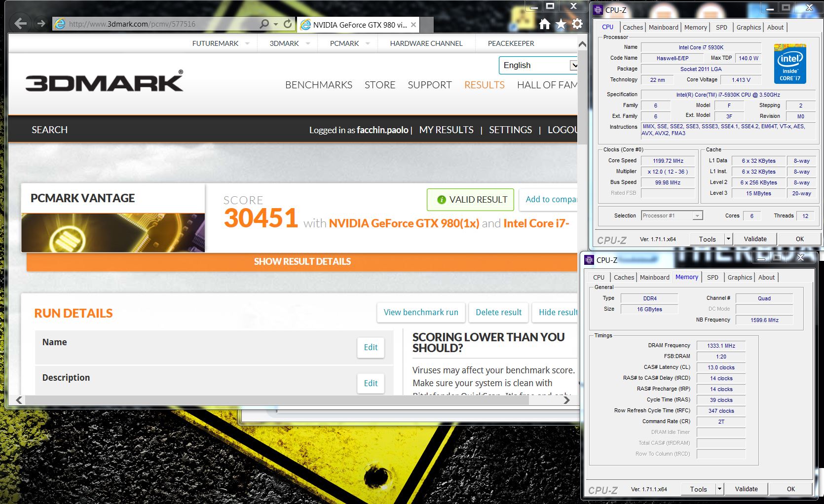This screenshot has height=504, width=824.
Task: Expand the 3DMARK top menu dropdown
Action: click(308, 43)
